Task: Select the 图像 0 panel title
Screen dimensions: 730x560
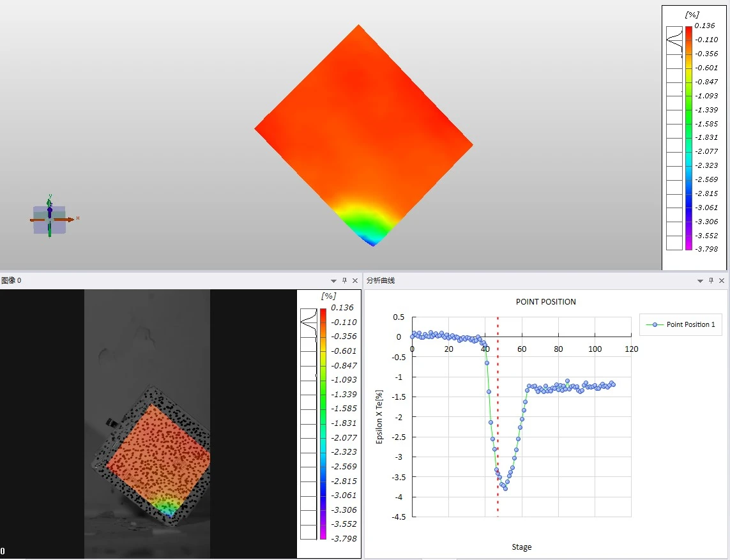Action: (x=11, y=281)
